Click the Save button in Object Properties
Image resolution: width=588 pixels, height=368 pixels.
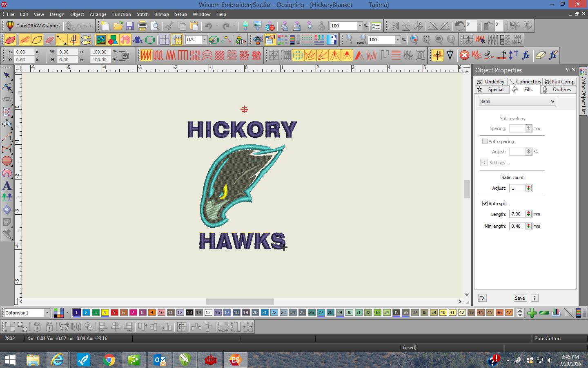[520, 298]
